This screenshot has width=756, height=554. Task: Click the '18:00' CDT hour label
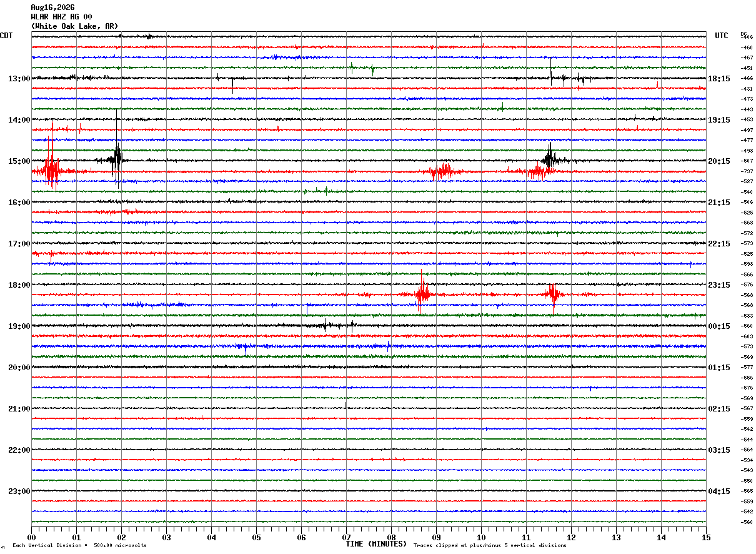pyautogui.click(x=19, y=285)
